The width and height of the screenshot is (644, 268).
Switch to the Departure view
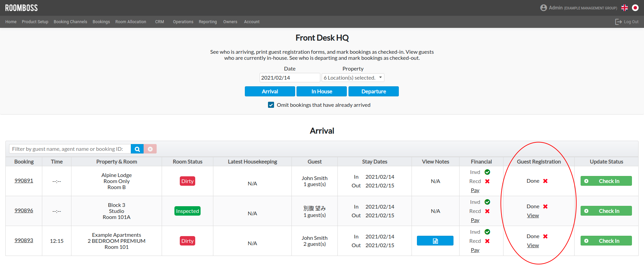click(374, 91)
